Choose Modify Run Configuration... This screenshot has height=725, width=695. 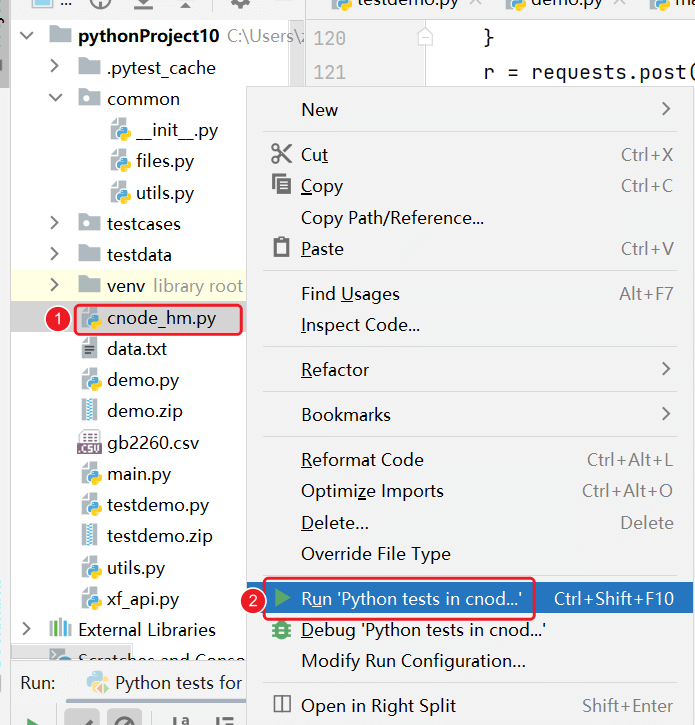470,661
